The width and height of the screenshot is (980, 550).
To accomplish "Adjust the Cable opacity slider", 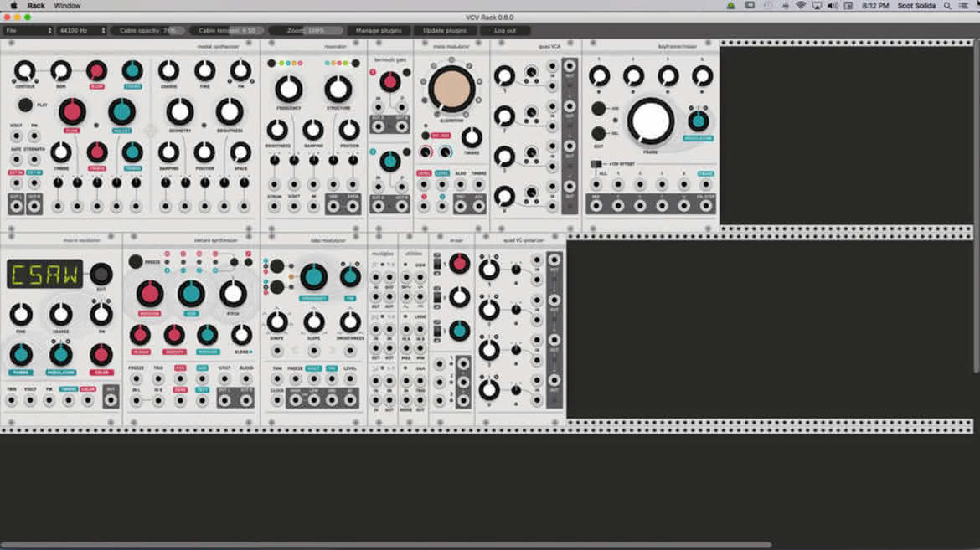I will pyautogui.click(x=150, y=30).
